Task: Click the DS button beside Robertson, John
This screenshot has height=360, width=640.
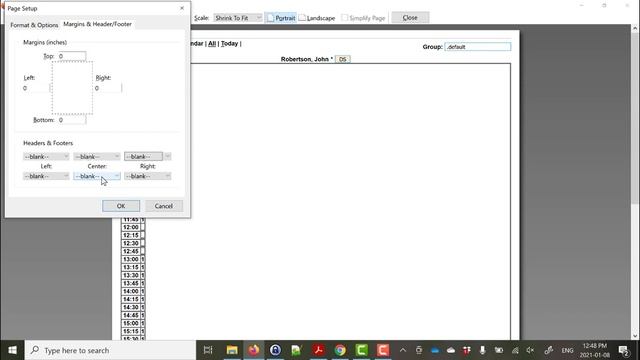Action: click(342, 59)
